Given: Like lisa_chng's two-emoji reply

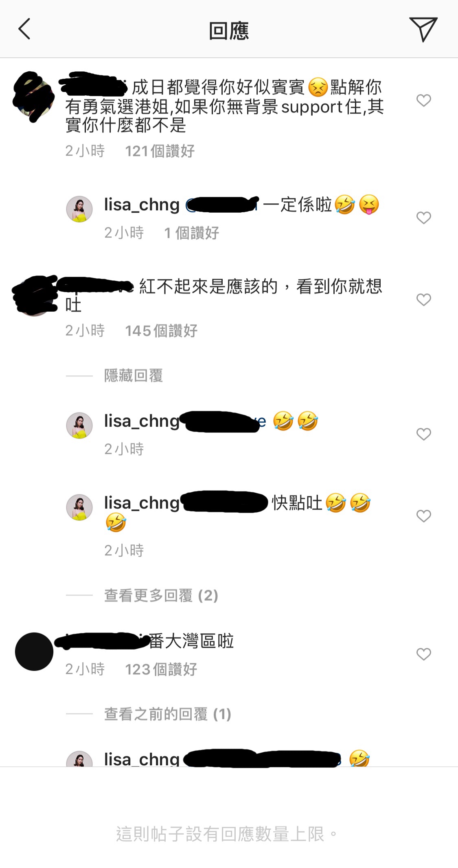Looking at the screenshot, I should pyautogui.click(x=423, y=434).
